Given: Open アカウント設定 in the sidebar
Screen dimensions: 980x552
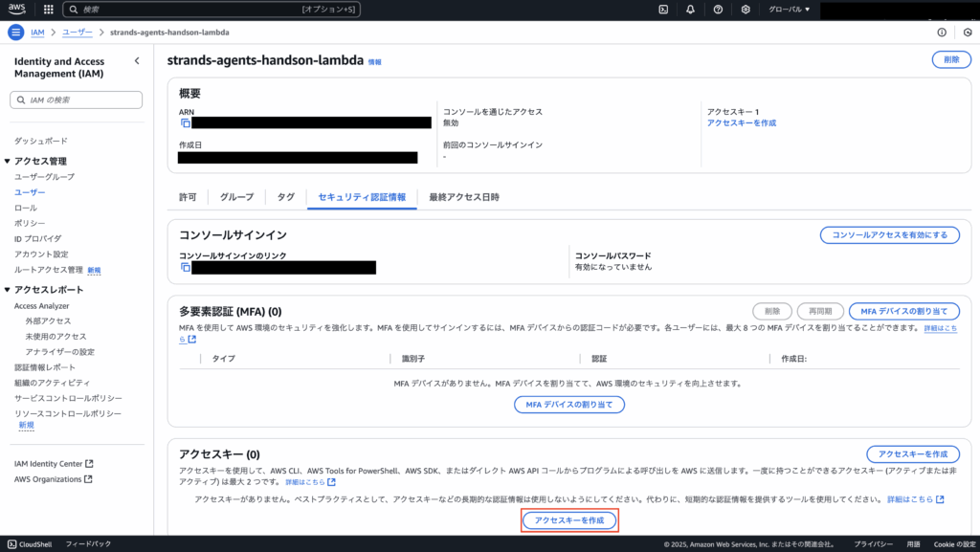Looking at the screenshot, I should (x=41, y=254).
